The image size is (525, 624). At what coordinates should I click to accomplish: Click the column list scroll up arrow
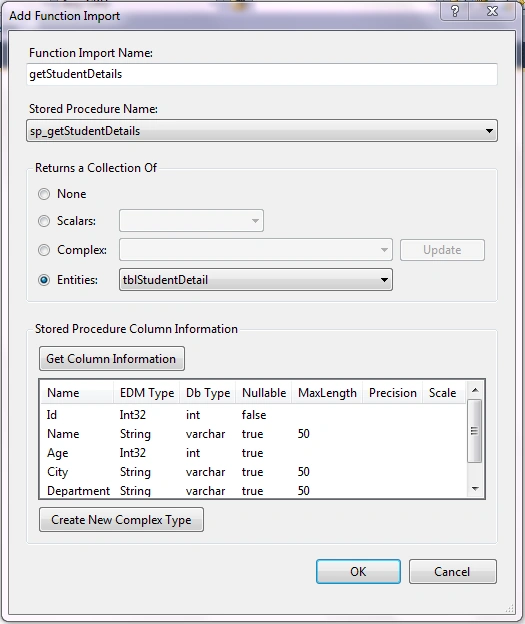pyautogui.click(x=475, y=390)
